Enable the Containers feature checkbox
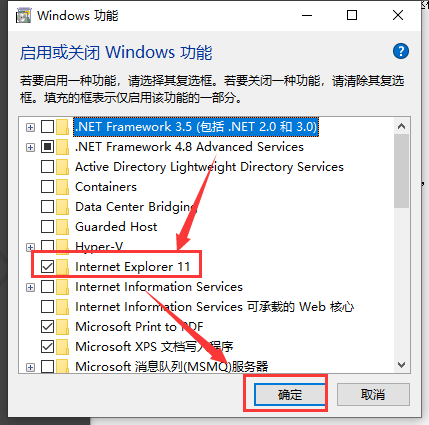The width and height of the screenshot is (429, 425). [47, 187]
